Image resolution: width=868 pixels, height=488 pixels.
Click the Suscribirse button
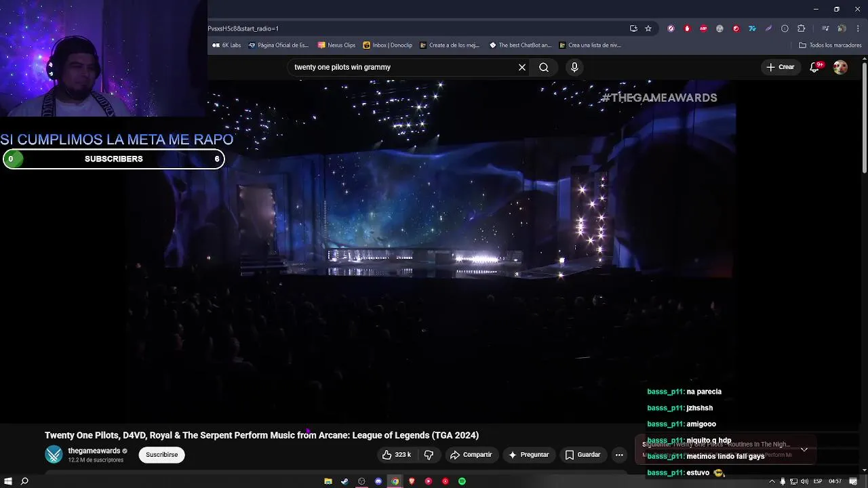(161, 455)
